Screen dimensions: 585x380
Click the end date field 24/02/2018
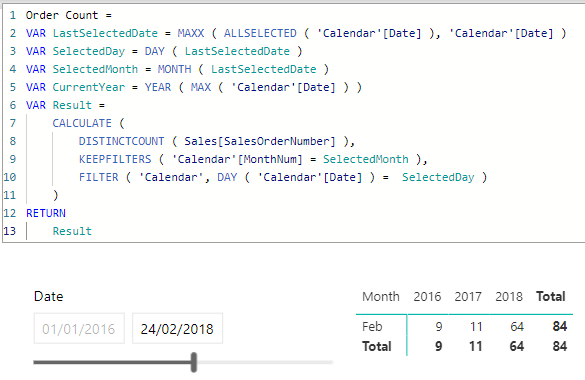pyautogui.click(x=177, y=329)
